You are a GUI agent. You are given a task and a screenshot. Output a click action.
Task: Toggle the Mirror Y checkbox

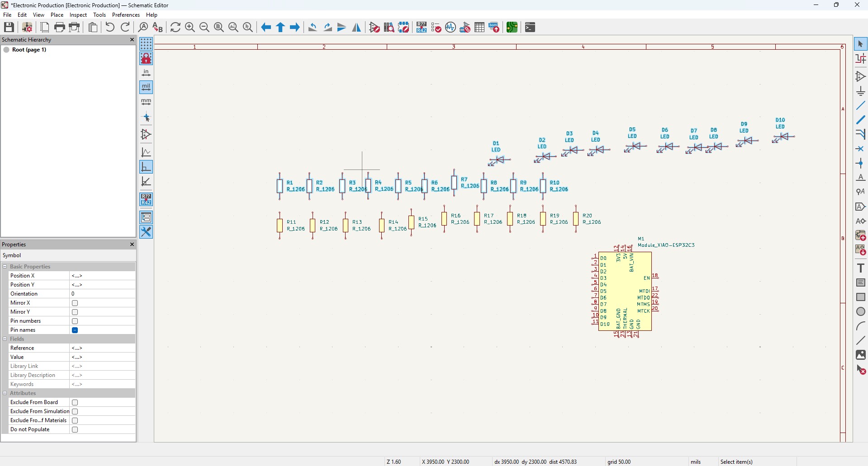click(x=75, y=312)
